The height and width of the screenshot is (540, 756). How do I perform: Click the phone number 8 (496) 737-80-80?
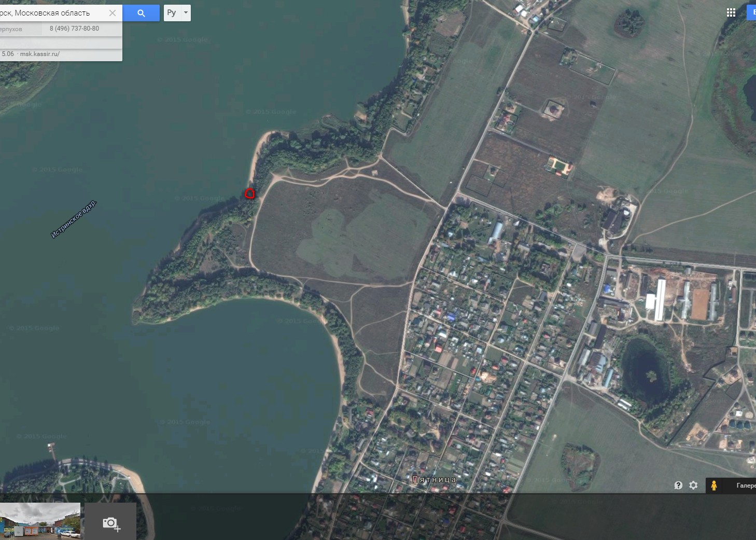pyautogui.click(x=74, y=29)
